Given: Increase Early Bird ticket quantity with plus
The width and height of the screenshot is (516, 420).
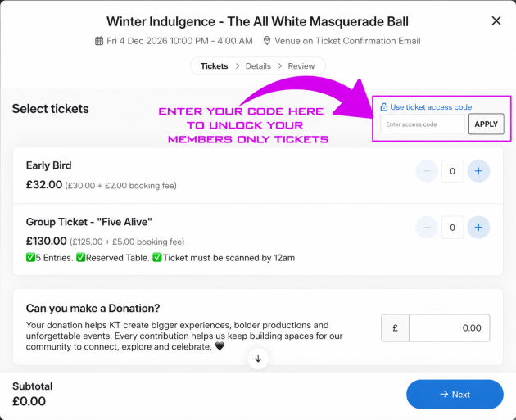Looking at the screenshot, I should 478,171.
